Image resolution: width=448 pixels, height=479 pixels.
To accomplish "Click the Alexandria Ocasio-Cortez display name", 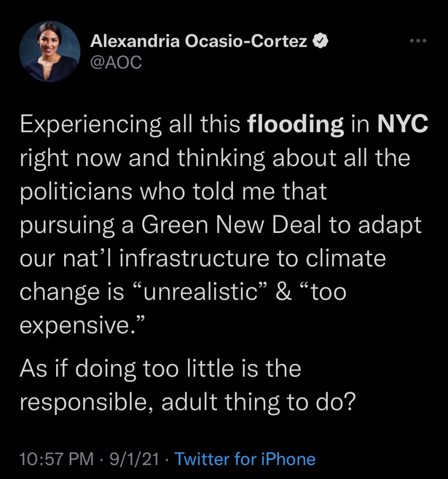I will (x=199, y=42).
